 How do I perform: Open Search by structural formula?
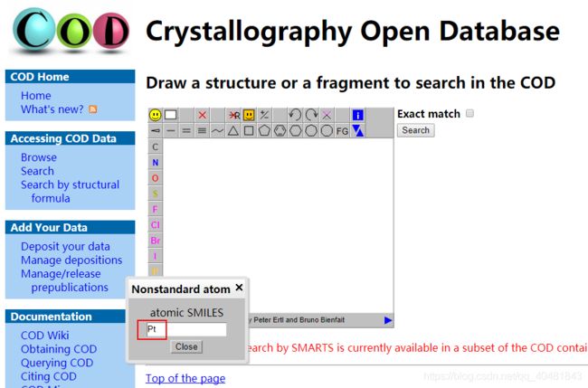[x=70, y=191]
